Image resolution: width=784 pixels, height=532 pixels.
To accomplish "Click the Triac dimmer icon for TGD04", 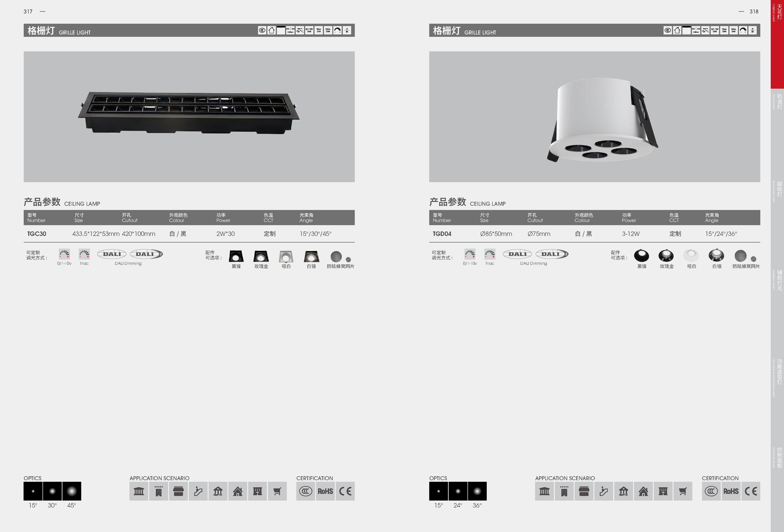I will tap(490, 254).
